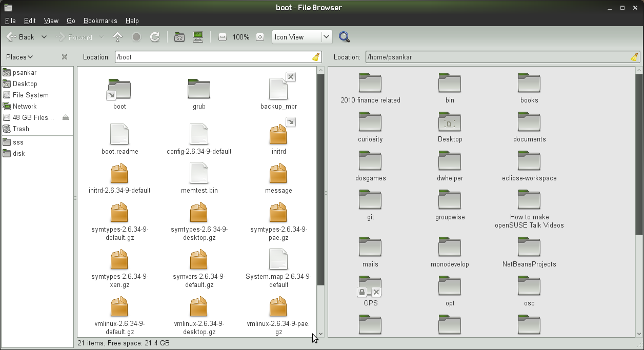Expand the Places sidebar selector
Screen dimensions: 644x350
(19, 57)
